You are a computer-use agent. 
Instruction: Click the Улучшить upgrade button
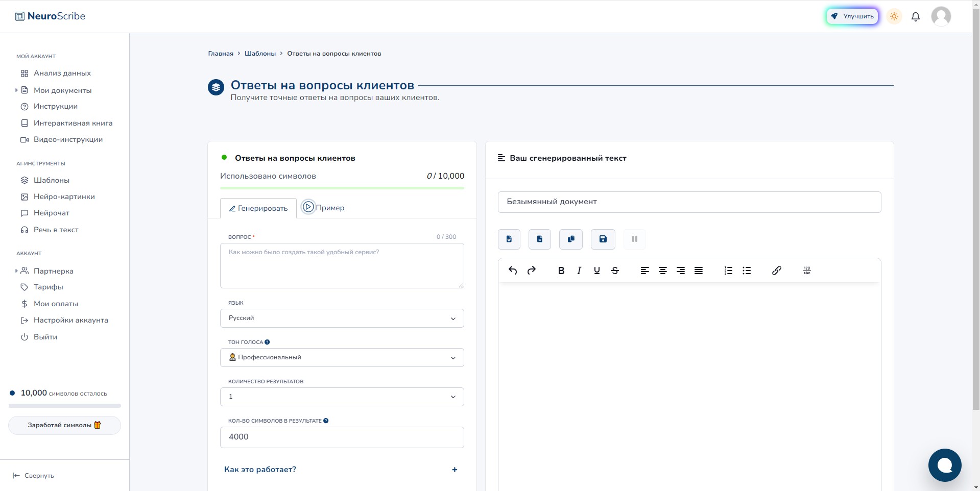tap(852, 16)
